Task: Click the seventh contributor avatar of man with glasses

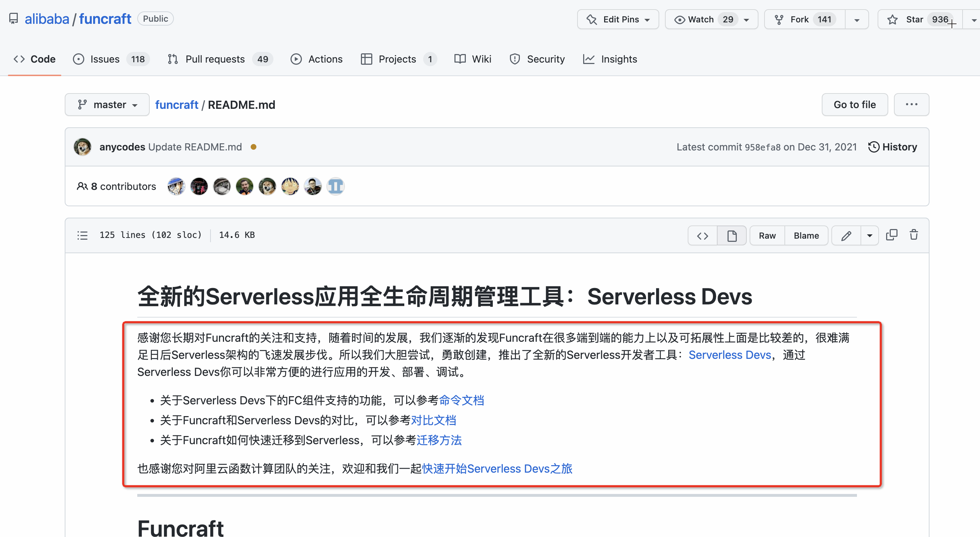Action: coord(313,186)
